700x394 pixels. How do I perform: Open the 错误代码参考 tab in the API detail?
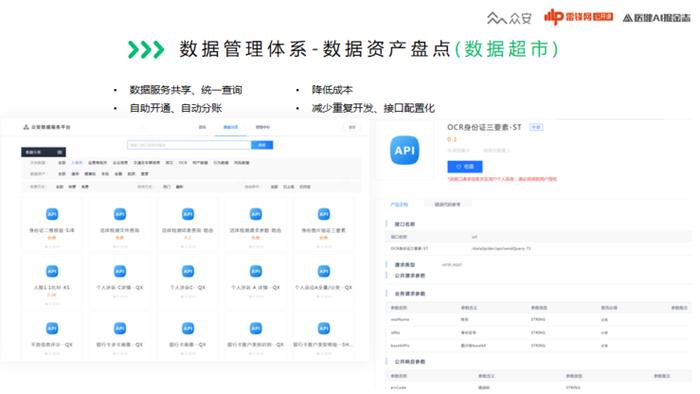point(447,205)
